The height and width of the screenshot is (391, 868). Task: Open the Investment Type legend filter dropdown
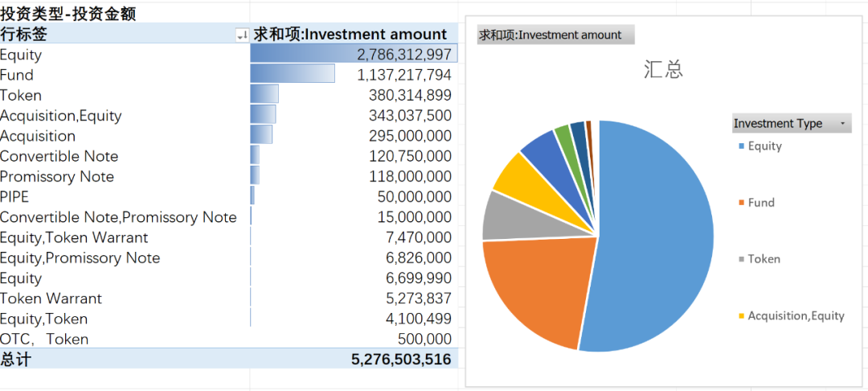842,124
